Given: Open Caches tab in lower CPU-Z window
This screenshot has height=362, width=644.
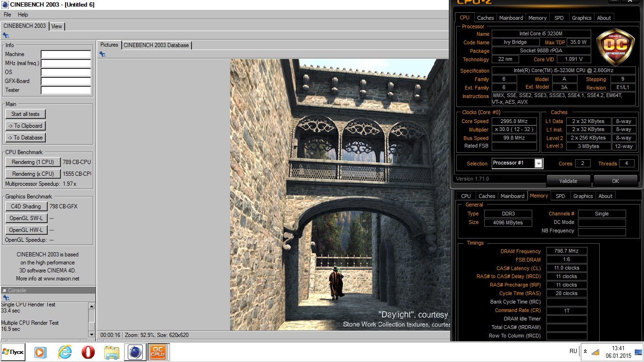Looking at the screenshot, I should (487, 196).
